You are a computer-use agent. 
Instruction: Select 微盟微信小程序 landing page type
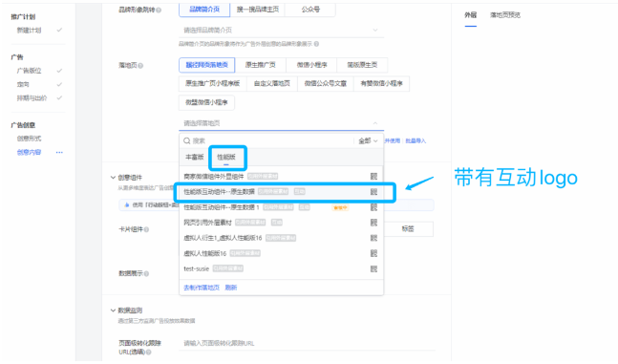coord(206,102)
